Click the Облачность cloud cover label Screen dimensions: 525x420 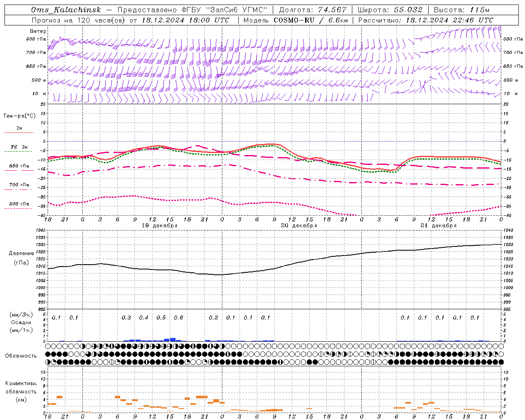pos(21,356)
